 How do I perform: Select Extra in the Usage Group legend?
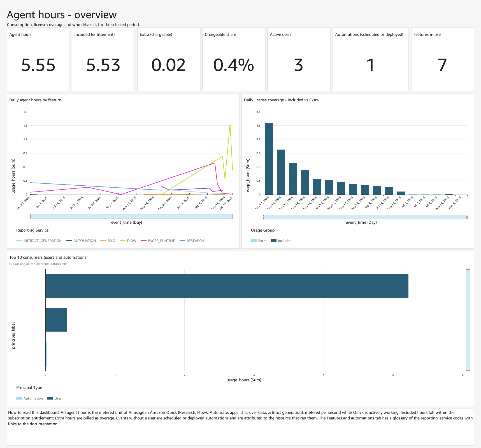click(x=259, y=241)
